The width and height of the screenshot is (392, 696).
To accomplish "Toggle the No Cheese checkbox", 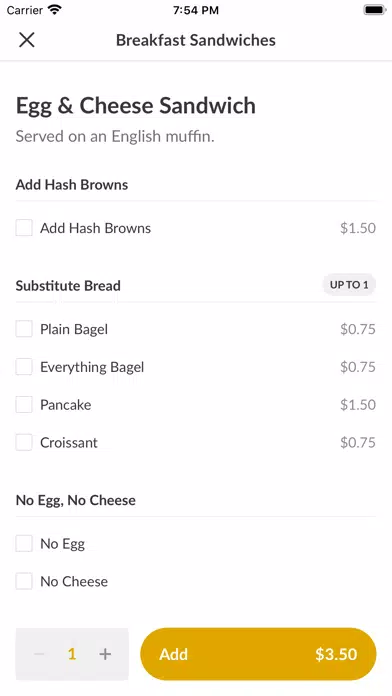I will [24, 581].
